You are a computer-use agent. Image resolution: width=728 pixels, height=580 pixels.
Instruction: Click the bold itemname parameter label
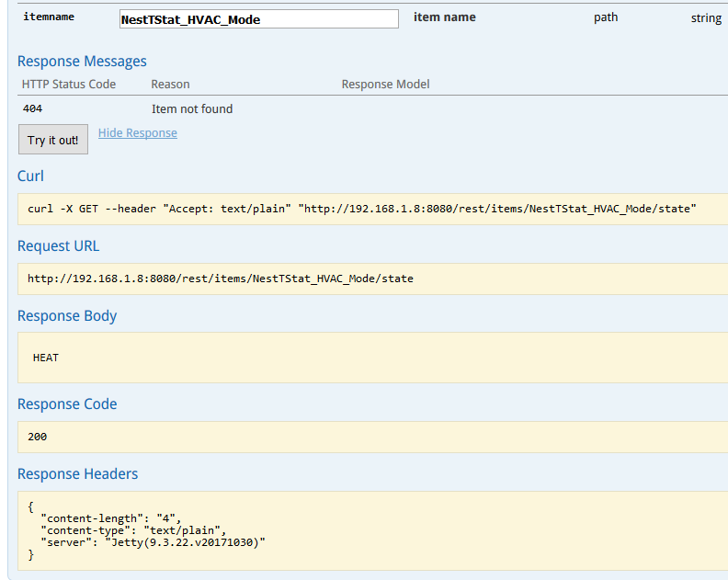coord(49,17)
